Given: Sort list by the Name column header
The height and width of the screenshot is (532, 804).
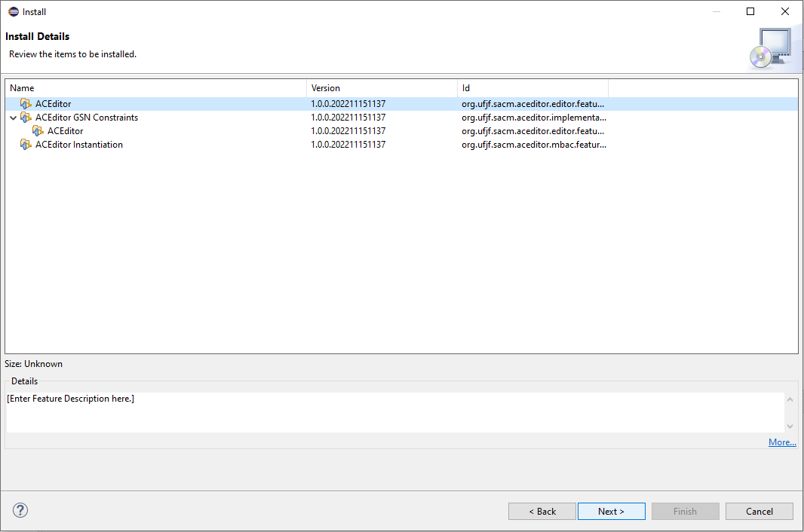Looking at the screenshot, I should (156, 88).
